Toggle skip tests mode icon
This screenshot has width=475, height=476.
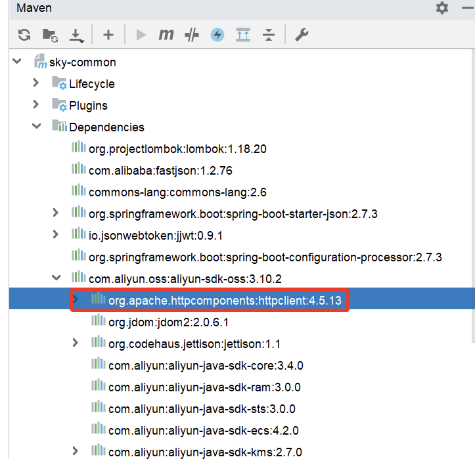tap(192, 35)
